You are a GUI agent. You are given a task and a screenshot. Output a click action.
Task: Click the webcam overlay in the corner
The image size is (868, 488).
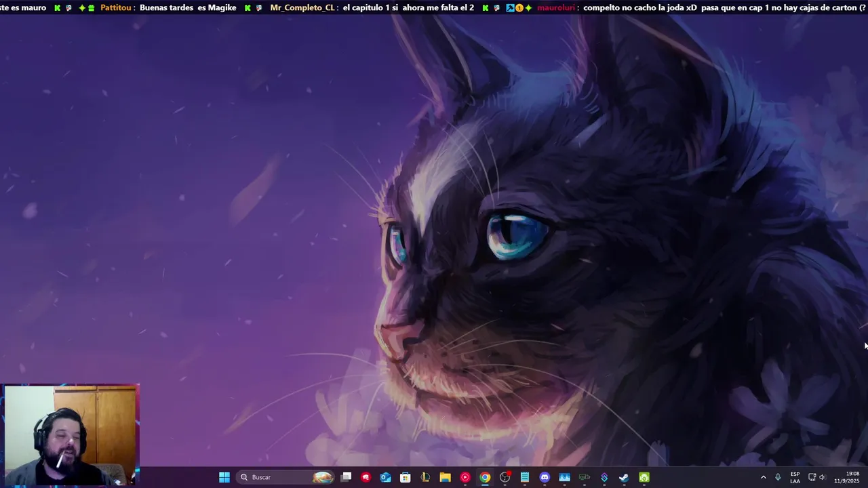click(71, 435)
